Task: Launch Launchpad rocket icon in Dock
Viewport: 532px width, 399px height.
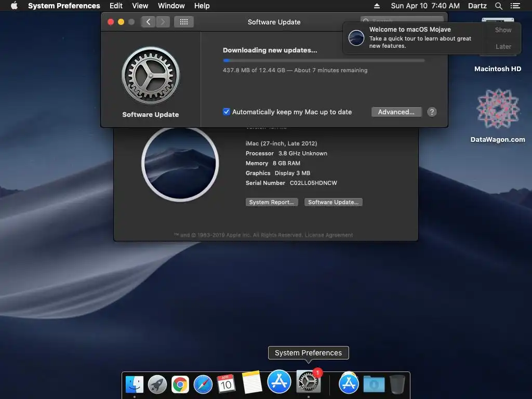Action: 157,384
